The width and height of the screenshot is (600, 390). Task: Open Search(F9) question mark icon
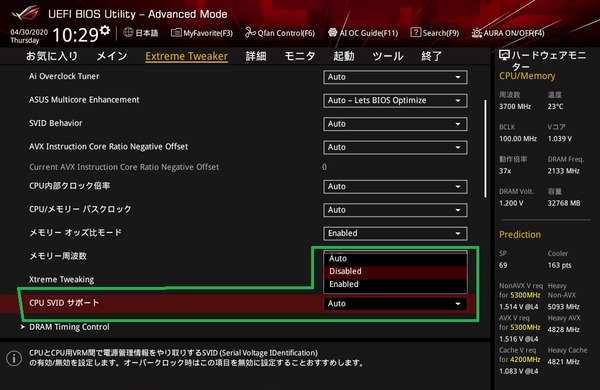coord(416,33)
